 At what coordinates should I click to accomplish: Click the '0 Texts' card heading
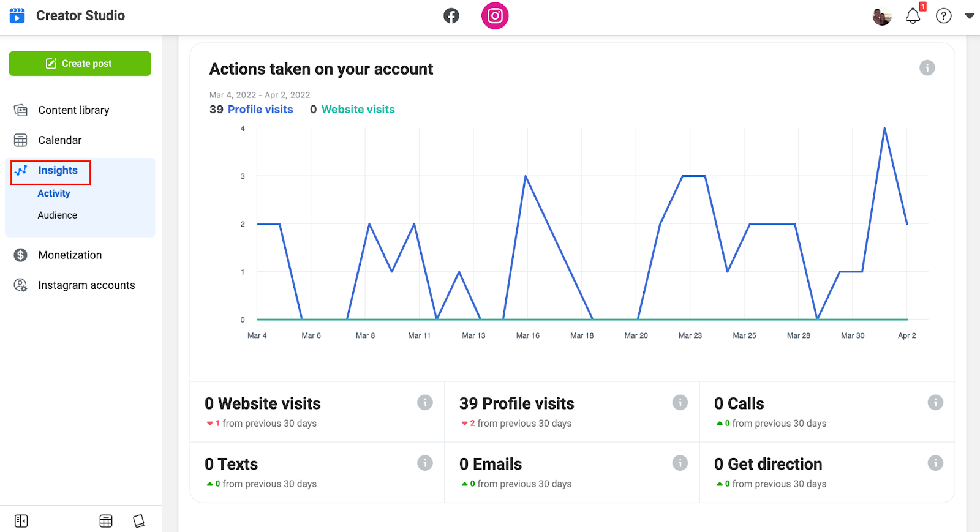coord(232,464)
